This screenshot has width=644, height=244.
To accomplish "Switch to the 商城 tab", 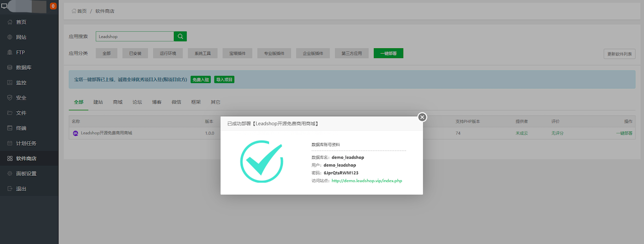I will point(118,102).
